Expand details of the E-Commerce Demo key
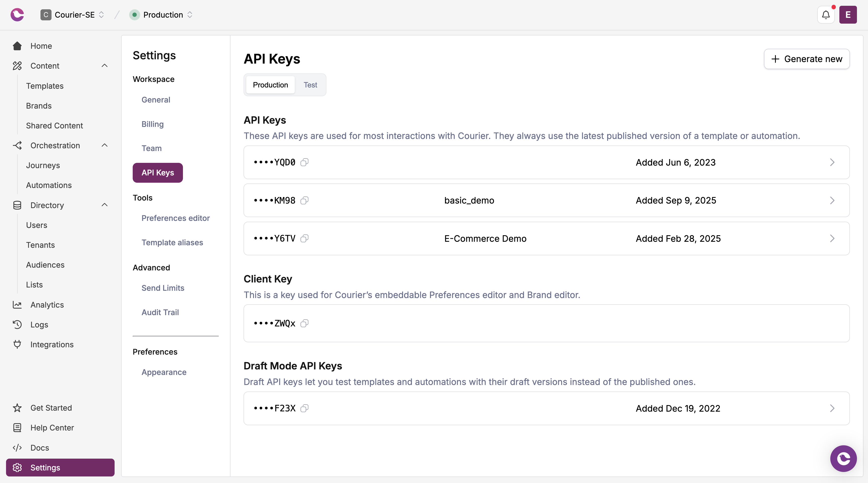 click(x=832, y=238)
